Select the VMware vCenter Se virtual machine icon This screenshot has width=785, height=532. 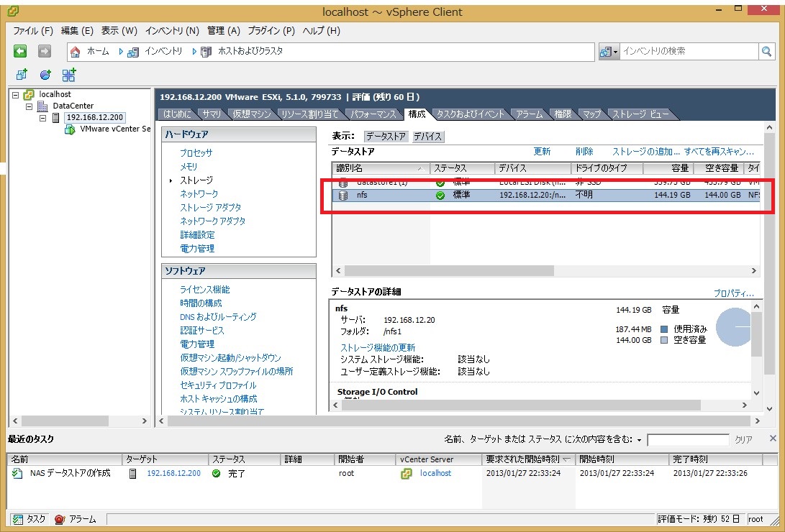click(70, 129)
